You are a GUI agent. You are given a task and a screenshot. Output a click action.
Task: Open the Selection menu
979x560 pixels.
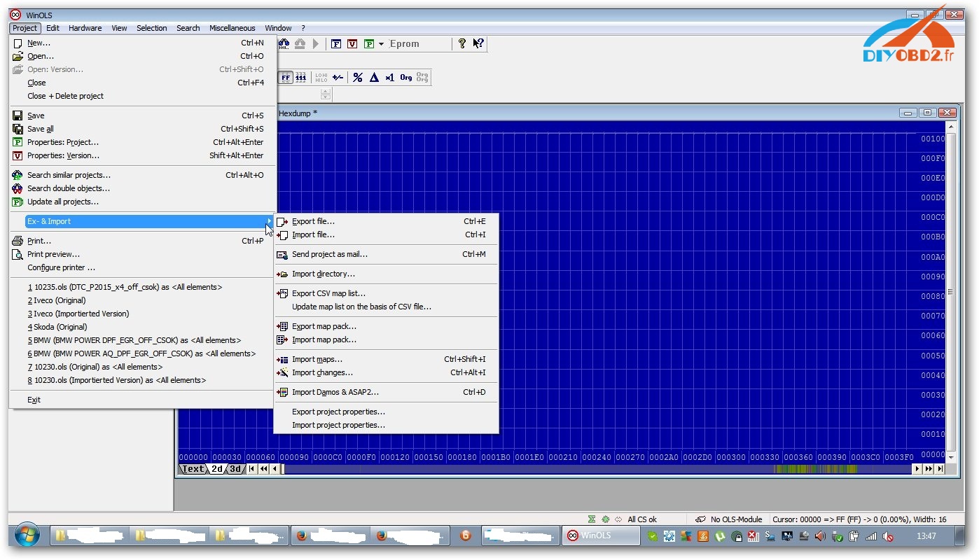(152, 28)
